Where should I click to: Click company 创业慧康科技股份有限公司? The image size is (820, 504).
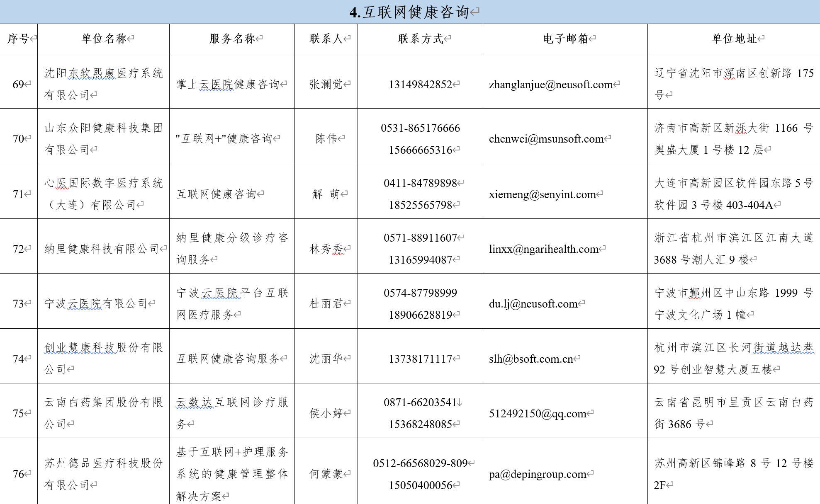(x=104, y=359)
